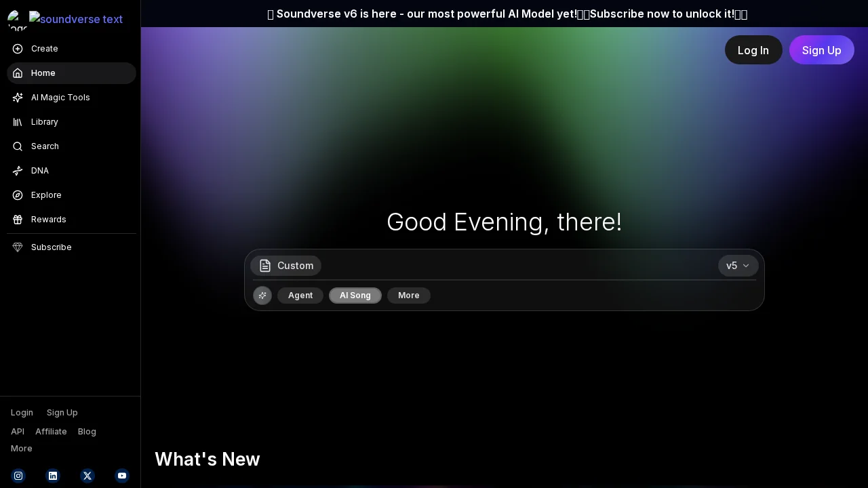Image resolution: width=868 pixels, height=488 pixels.
Task: Open the Create icon in the sidebar
Action: point(18,49)
